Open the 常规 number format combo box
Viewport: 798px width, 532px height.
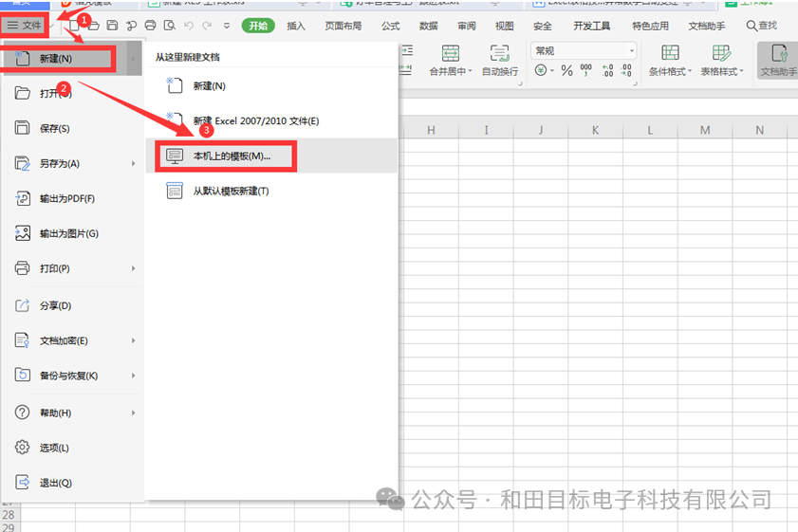pyautogui.click(x=584, y=51)
